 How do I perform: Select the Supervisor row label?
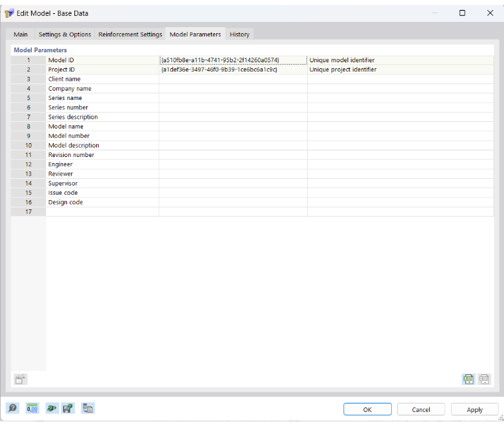pos(103,184)
